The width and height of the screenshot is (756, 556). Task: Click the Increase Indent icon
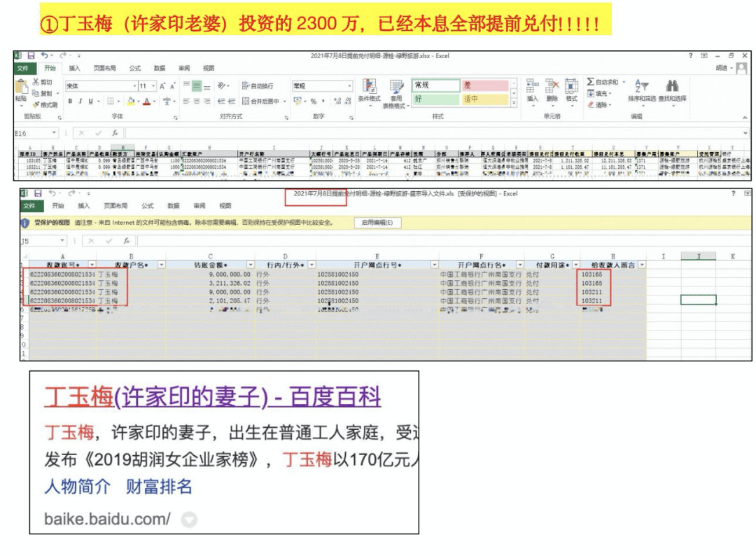pos(232,102)
